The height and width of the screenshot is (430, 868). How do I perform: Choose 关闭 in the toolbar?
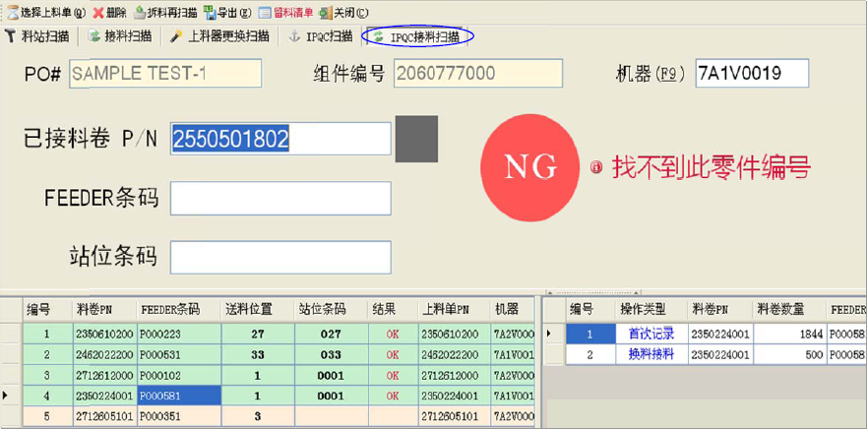point(343,12)
